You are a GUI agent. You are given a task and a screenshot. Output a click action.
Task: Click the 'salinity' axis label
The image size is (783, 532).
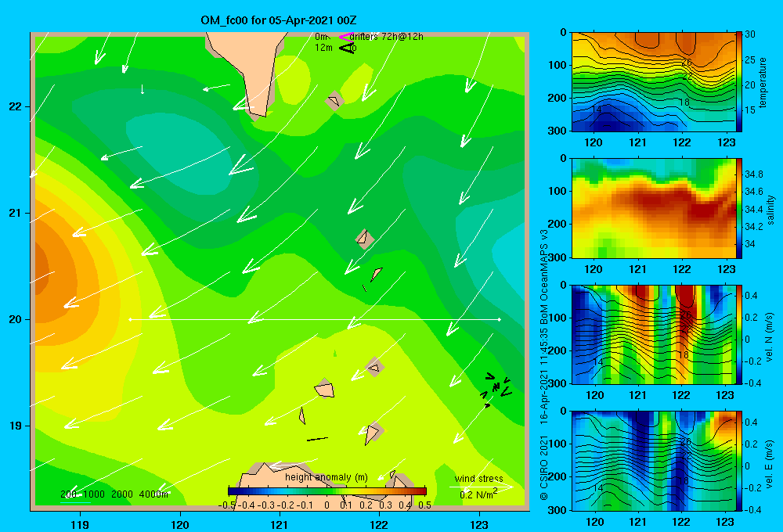pyautogui.click(x=770, y=210)
